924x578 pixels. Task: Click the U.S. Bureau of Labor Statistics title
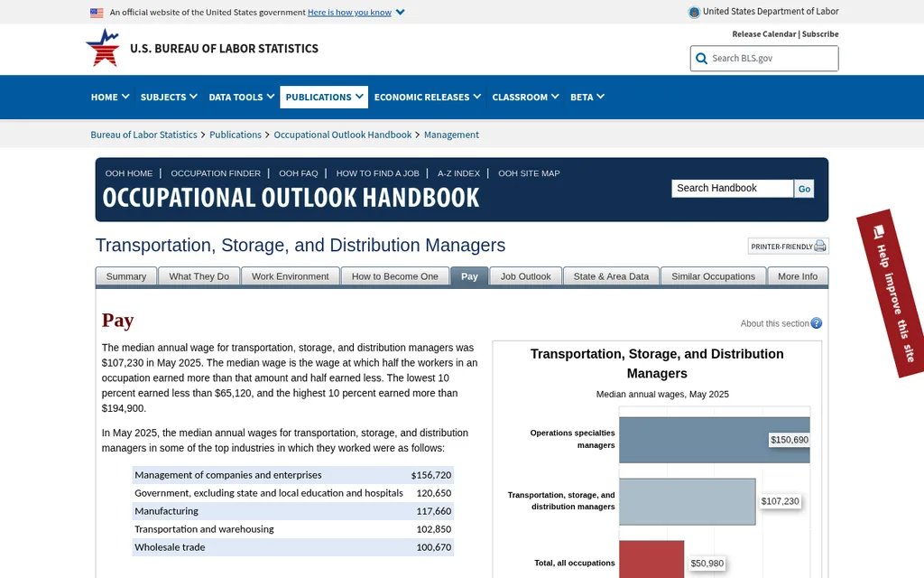point(224,49)
